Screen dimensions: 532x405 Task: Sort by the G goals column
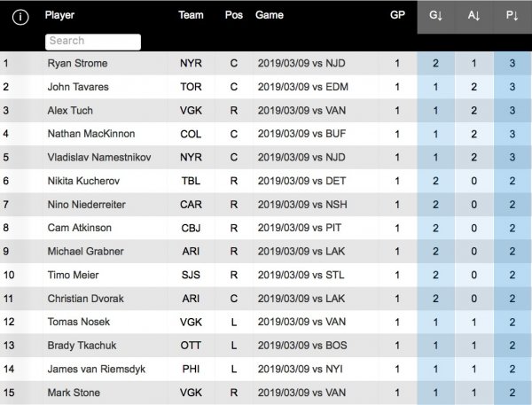435,16
